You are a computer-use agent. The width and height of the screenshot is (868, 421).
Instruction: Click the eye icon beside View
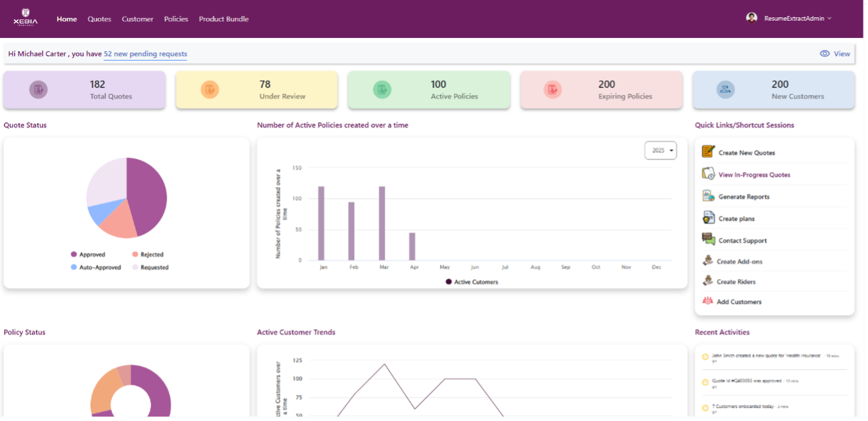point(825,54)
